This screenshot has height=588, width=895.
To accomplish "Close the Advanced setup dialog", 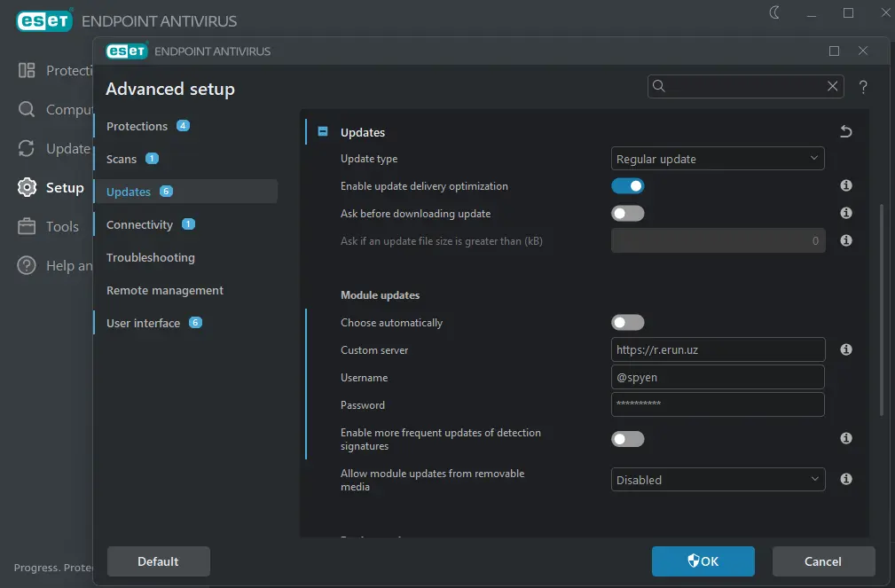I will coord(863,51).
